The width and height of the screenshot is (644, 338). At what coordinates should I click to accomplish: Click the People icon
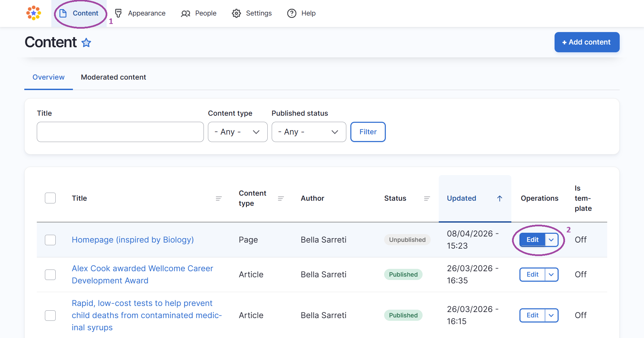point(185,13)
